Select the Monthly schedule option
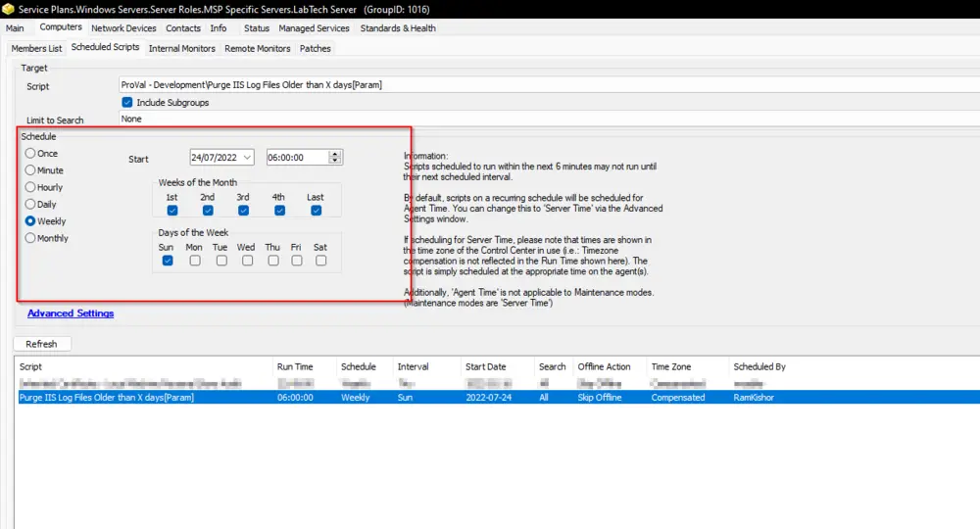The height and width of the screenshot is (529, 980). coord(30,238)
